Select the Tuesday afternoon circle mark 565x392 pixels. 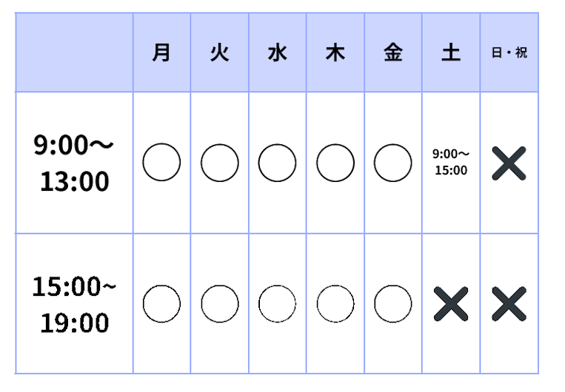(220, 304)
